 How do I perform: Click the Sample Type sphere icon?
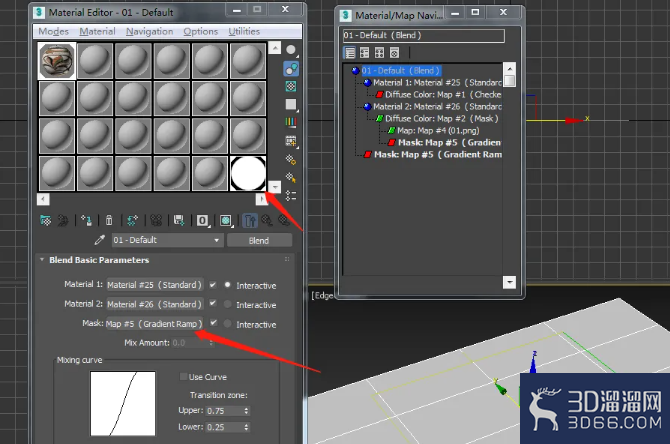tap(291, 50)
